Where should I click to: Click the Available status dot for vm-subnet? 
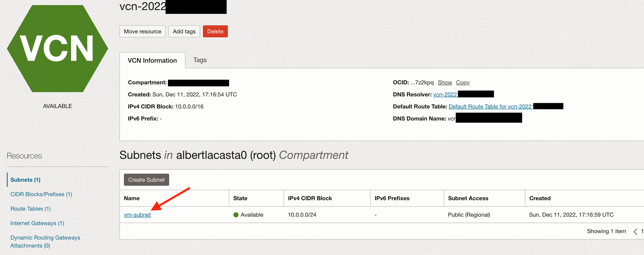[236, 215]
